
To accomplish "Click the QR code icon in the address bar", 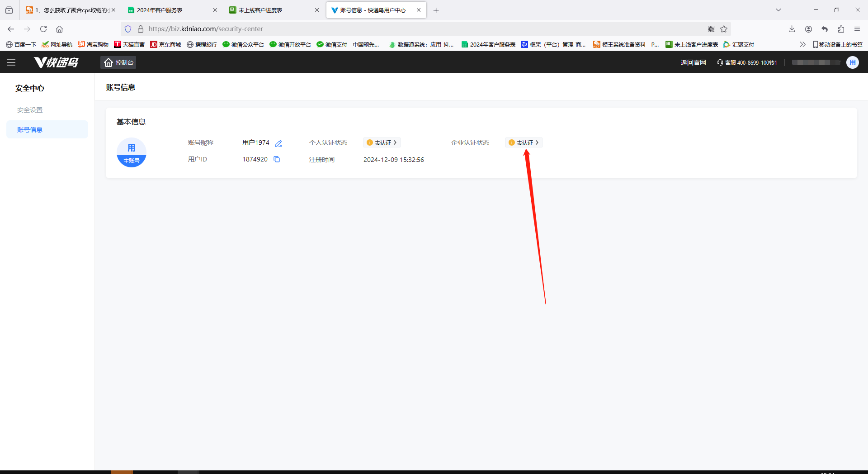I will tap(711, 29).
